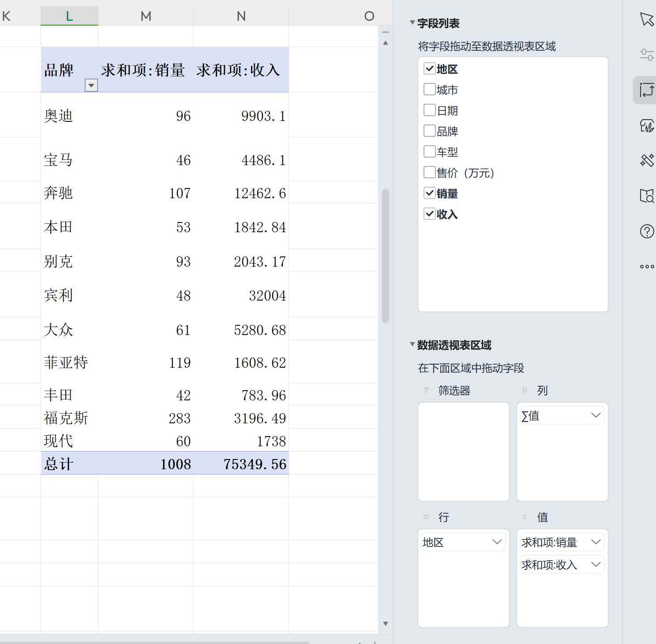Open the ∑值 column field dropdown
656x644 pixels.
pos(596,415)
